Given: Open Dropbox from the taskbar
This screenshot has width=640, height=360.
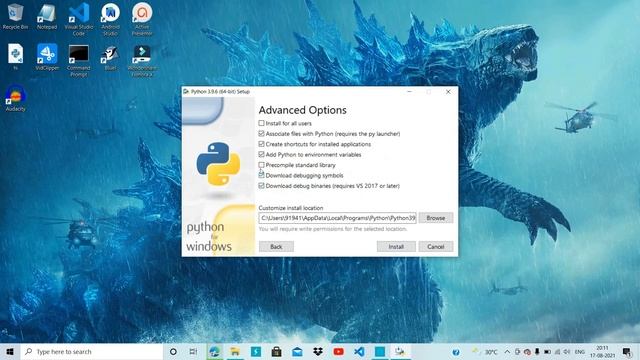Looking at the screenshot, I should click(318, 351).
